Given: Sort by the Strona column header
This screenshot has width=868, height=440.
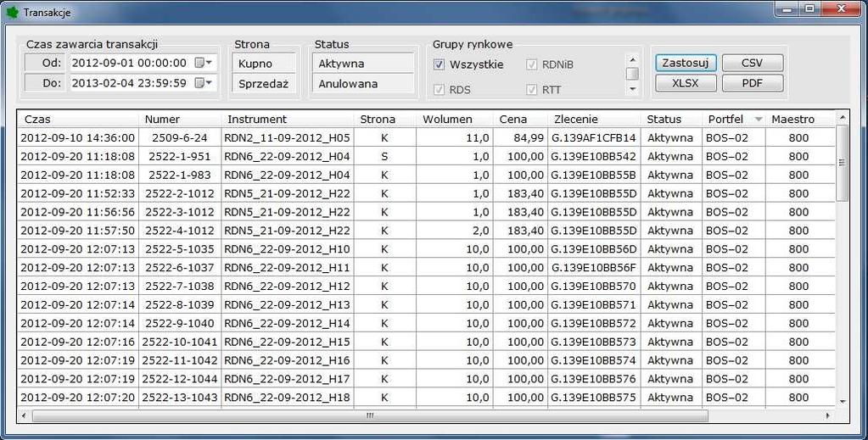Looking at the screenshot, I should pyautogui.click(x=385, y=119).
